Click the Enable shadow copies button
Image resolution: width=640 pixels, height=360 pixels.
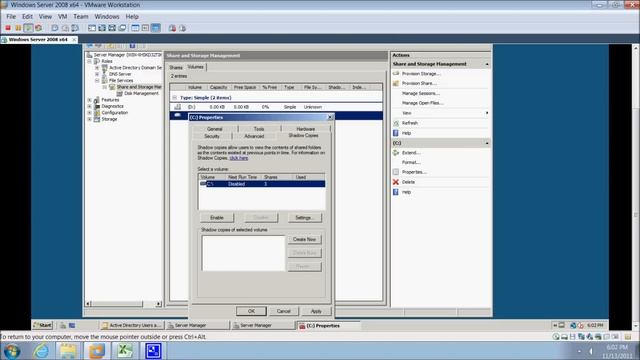tap(217, 218)
